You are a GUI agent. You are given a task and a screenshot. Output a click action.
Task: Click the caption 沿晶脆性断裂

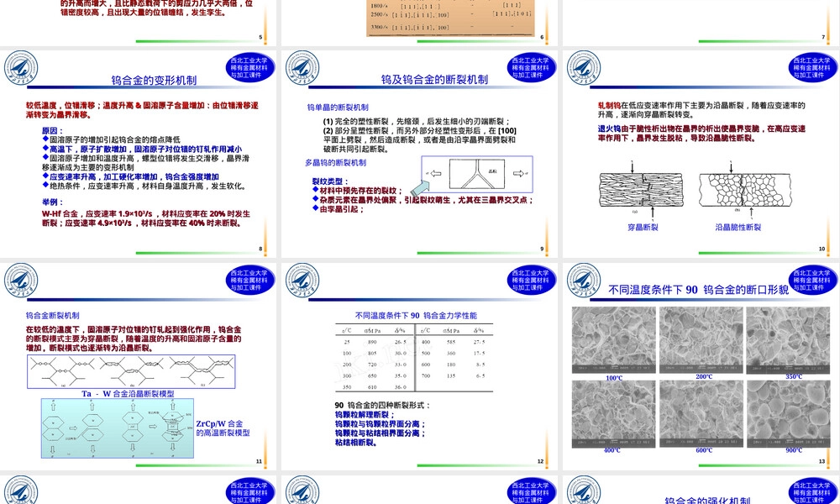click(x=738, y=227)
